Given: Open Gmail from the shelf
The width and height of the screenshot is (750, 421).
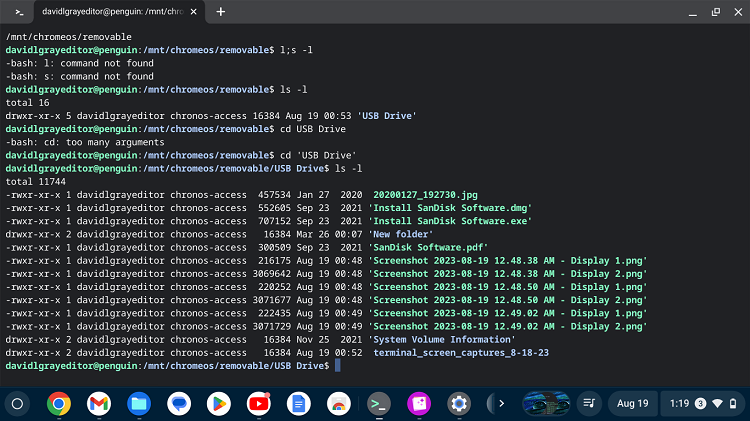Looking at the screenshot, I should [x=98, y=403].
